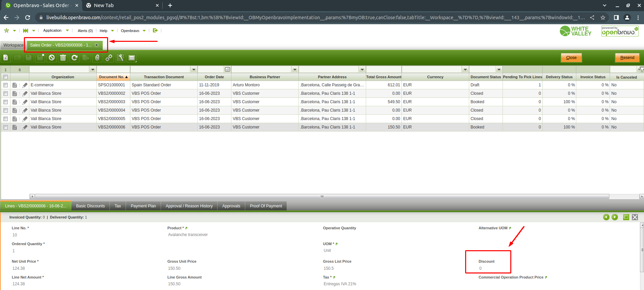Maximize the Lines detail panel

(x=626, y=217)
